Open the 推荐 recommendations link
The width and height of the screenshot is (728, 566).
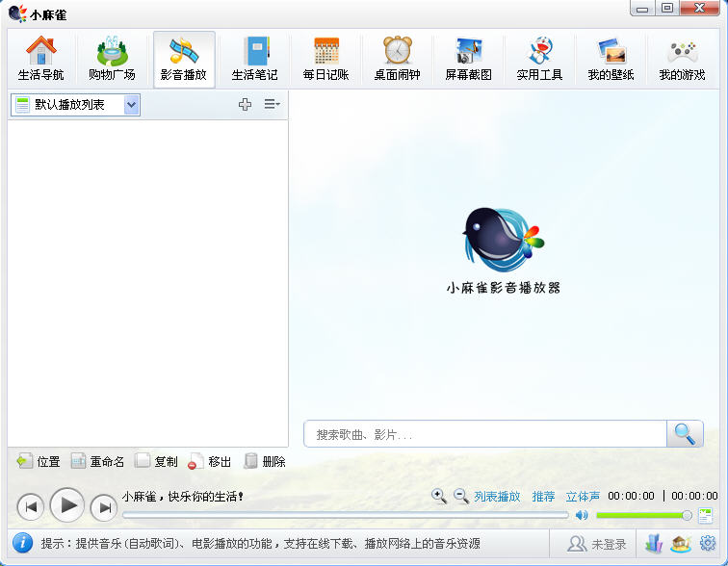[543, 497]
